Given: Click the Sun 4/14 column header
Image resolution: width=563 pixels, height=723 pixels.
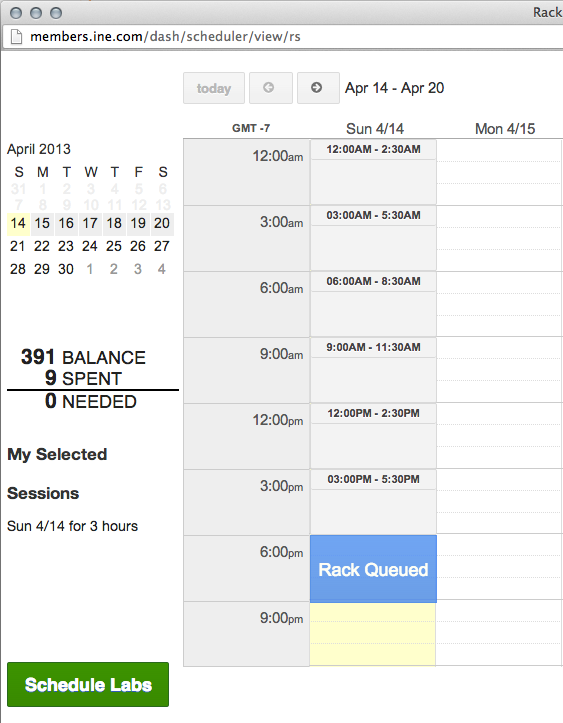Looking at the screenshot, I should pyautogui.click(x=375, y=129).
